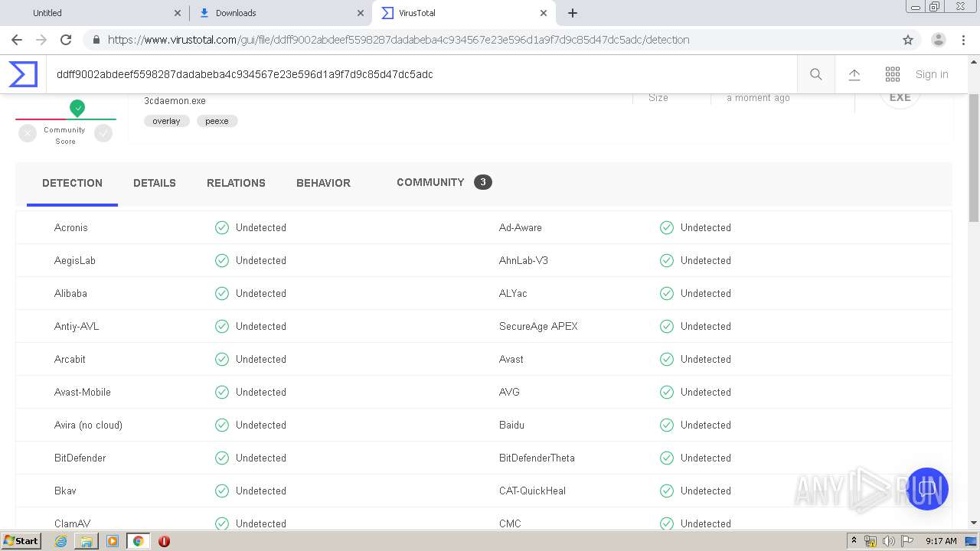Click the AegisLab engine name
This screenshot has height=551, width=980.
pos(75,260)
